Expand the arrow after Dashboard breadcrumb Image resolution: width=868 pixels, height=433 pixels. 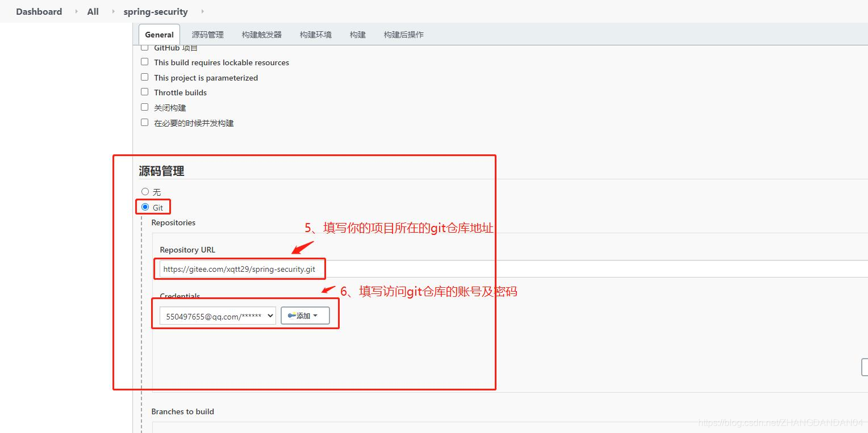click(76, 11)
